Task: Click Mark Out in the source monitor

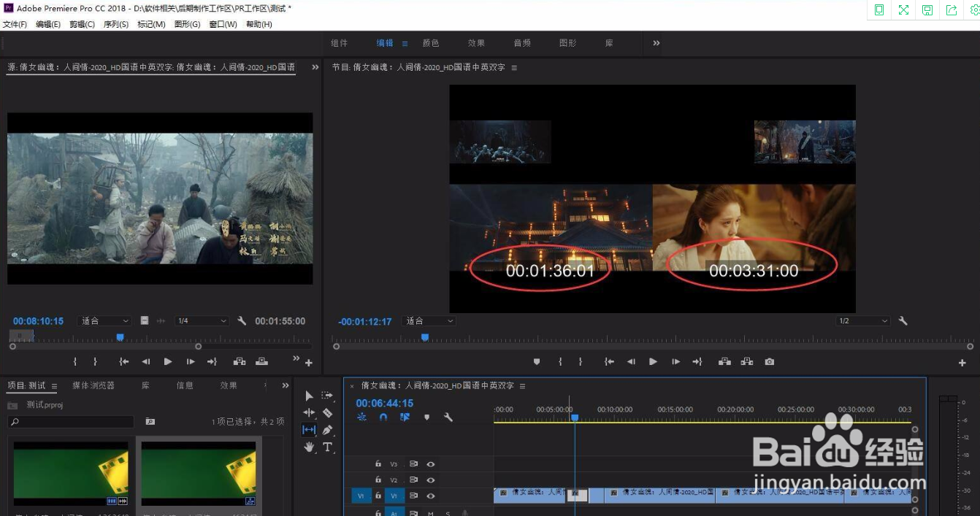Action: [x=95, y=361]
